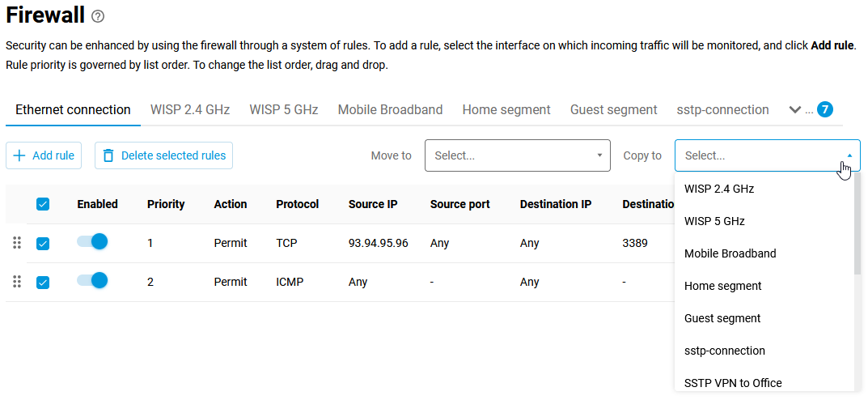The width and height of the screenshot is (868, 400).
Task: Choose Home segment in Copy to list
Action: pos(722,286)
